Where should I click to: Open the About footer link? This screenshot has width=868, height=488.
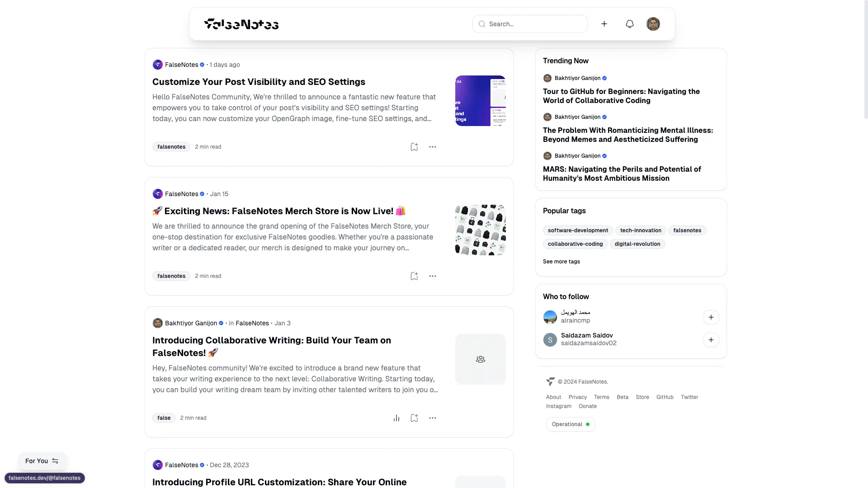click(553, 397)
